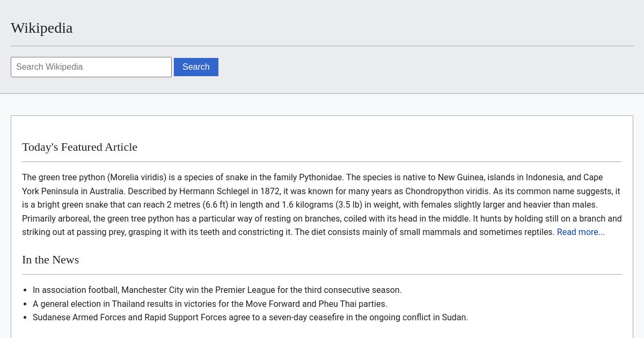This screenshot has width=644, height=338.
Task: Click the Sudanese Armed Forces ceasefire item
Action: click(250, 318)
